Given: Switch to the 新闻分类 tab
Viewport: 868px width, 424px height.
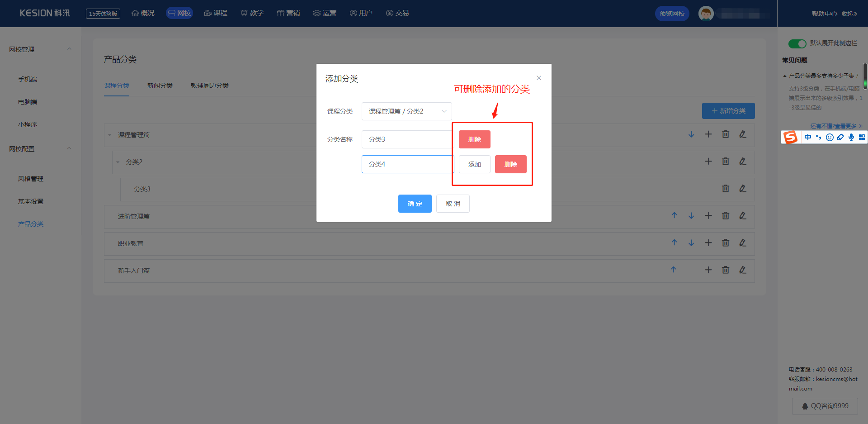Looking at the screenshot, I should [160, 86].
